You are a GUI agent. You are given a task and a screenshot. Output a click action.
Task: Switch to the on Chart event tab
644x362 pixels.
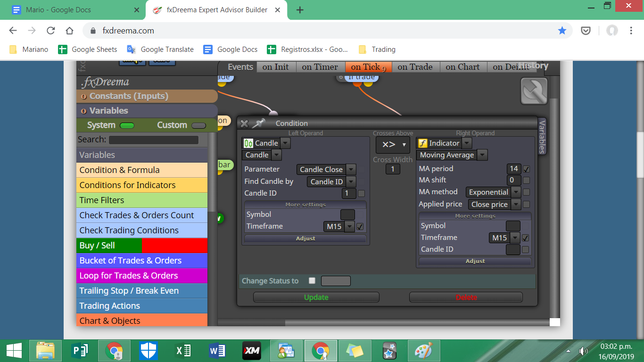(463, 67)
